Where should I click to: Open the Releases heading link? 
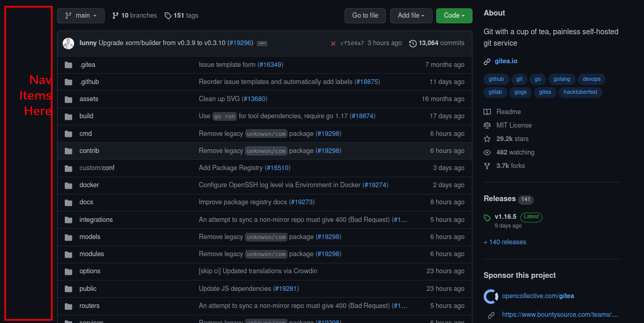click(x=499, y=199)
